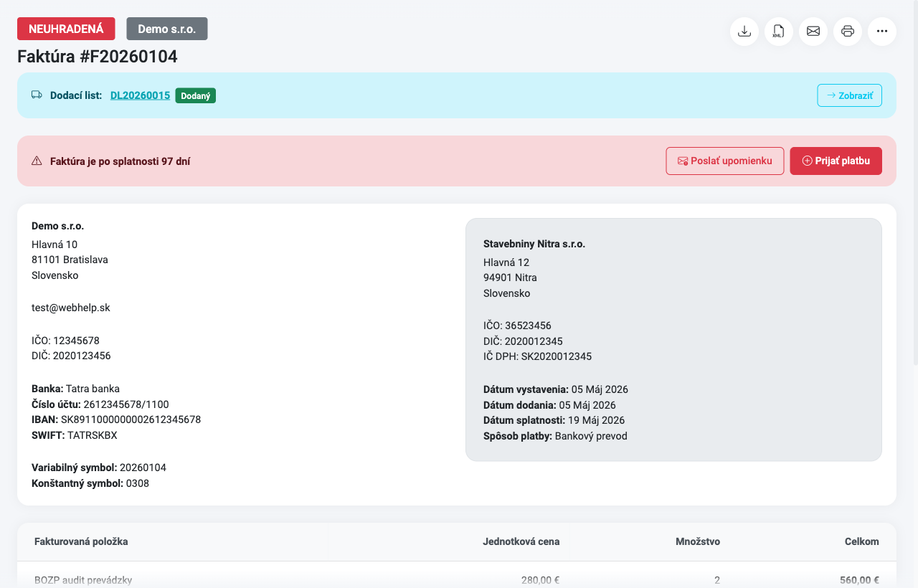Click Prijať platbu button
Screen dimensions: 918x588
point(836,161)
